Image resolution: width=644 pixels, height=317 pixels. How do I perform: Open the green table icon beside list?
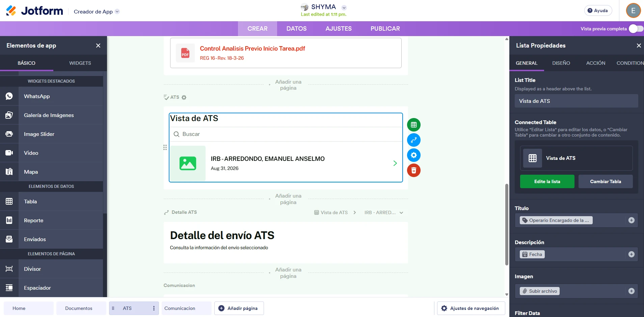(414, 125)
